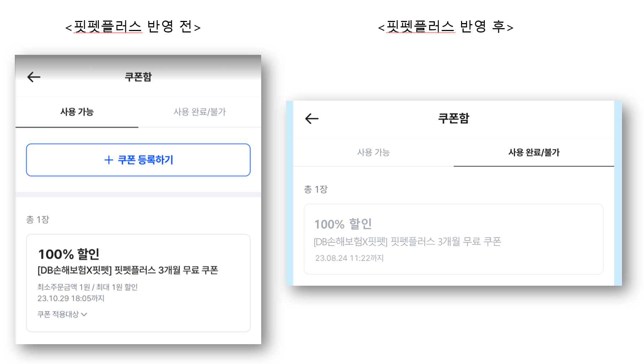Click the expired coupon name in right screen

tap(407, 241)
